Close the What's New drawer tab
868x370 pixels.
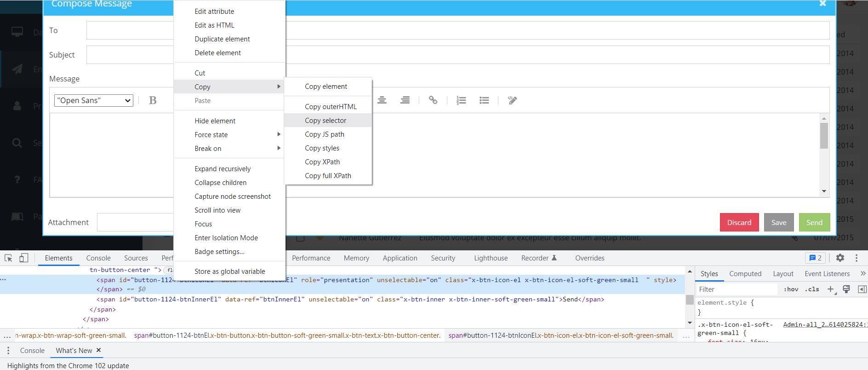[x=98, y=350]
